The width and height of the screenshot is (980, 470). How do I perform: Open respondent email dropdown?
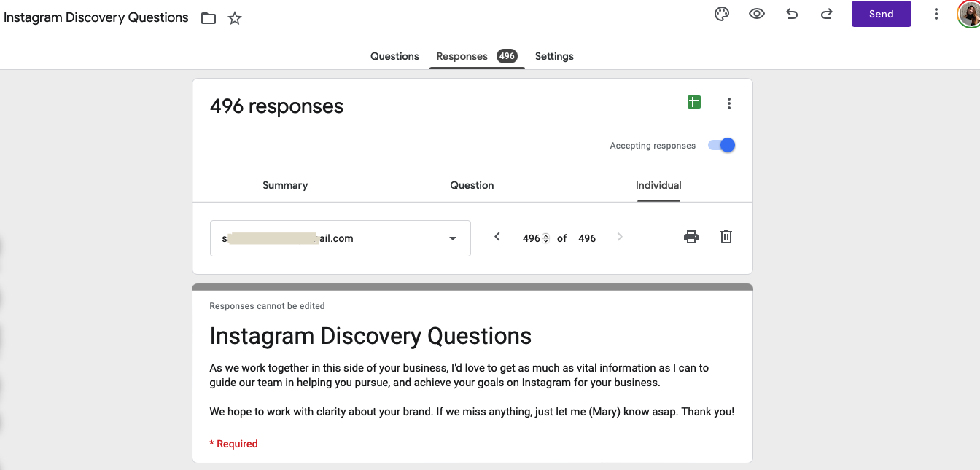coord(341,238)
